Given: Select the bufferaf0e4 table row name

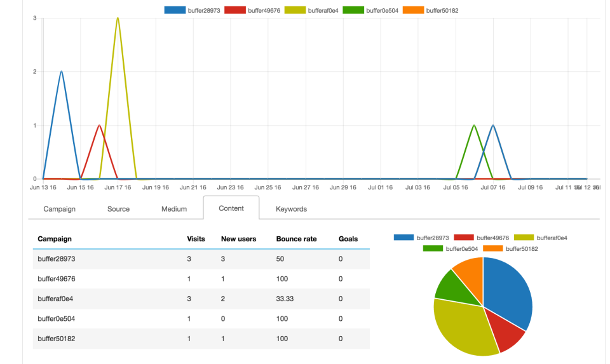Looking at the screenshot, I should point(55,299).
